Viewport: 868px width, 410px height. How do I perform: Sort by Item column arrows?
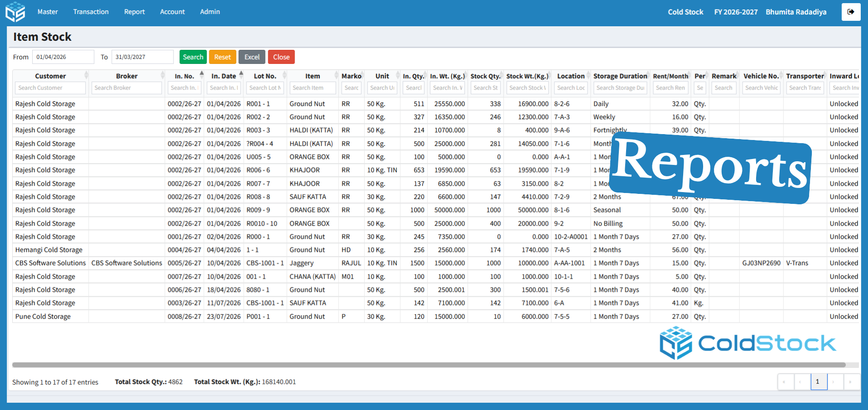(336, 76)
